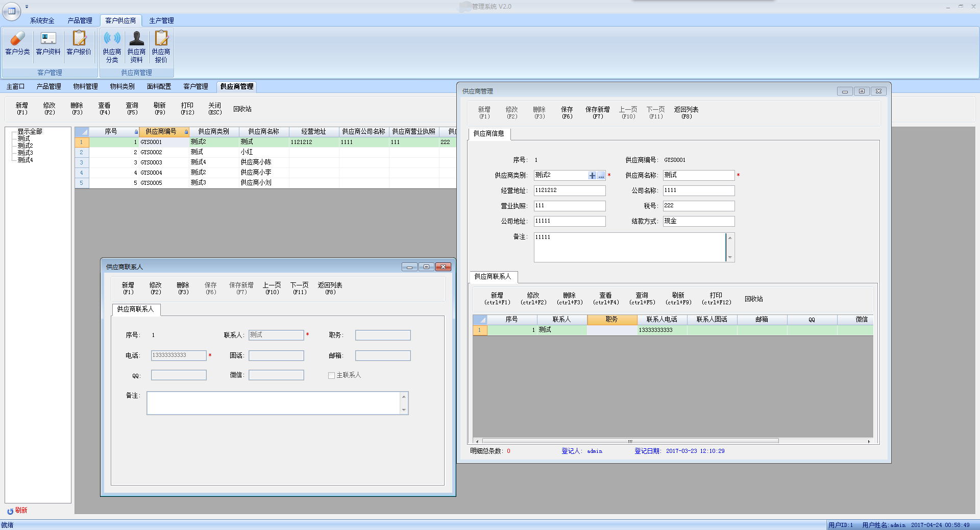Click 关闭 (ESC) in the main list toolbar
This screenshot has height=530, width=980.
(215, 108)
